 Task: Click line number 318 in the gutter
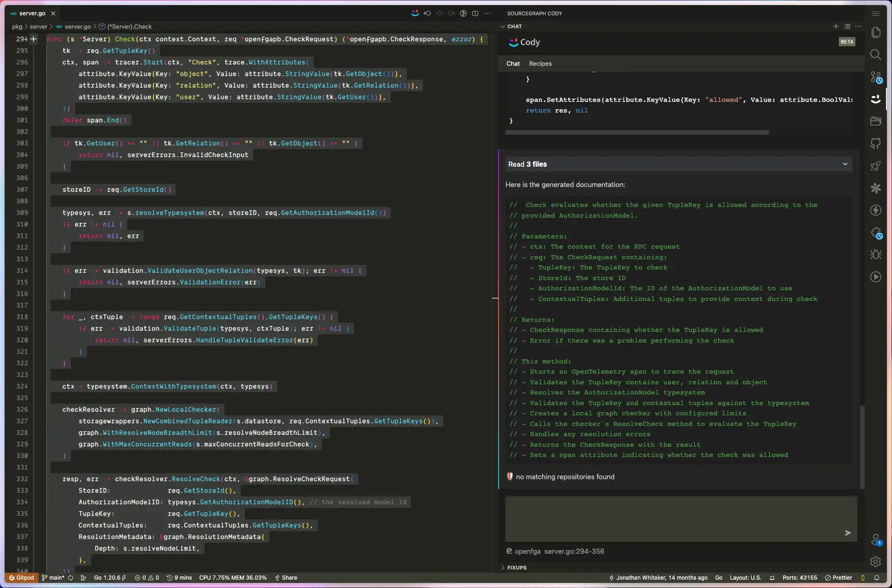click(x=22, y=317)
